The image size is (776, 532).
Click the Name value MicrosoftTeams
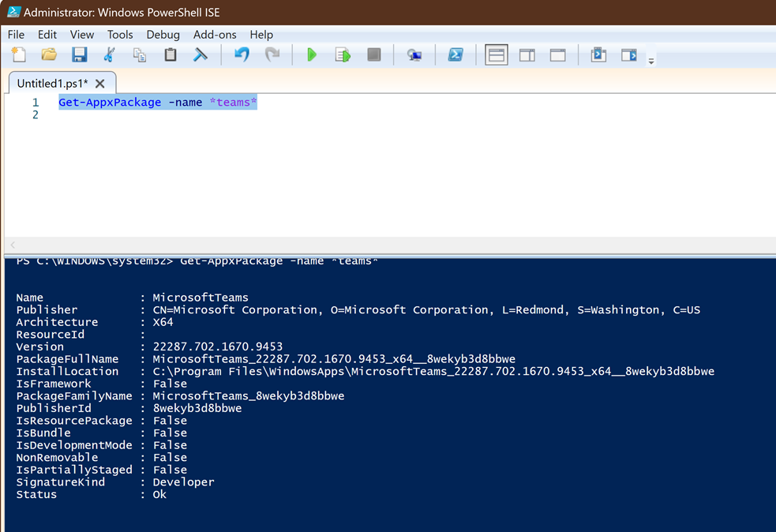click(x=201, y=298)
